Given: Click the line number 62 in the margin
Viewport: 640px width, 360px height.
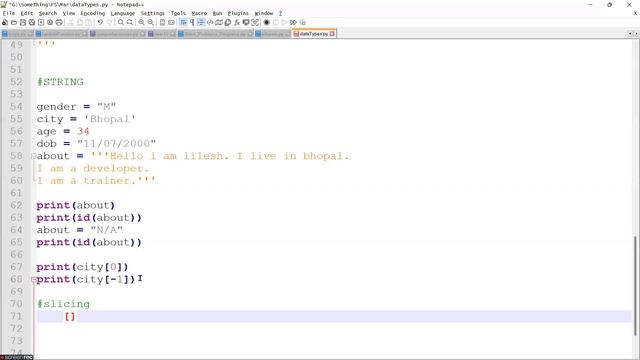Looking at the screenshot, I should 16,205.
